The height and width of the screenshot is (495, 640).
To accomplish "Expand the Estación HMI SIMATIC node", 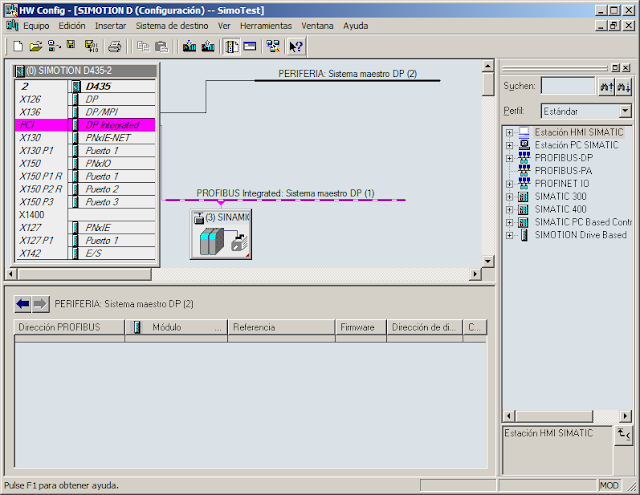I will point(509,133).
